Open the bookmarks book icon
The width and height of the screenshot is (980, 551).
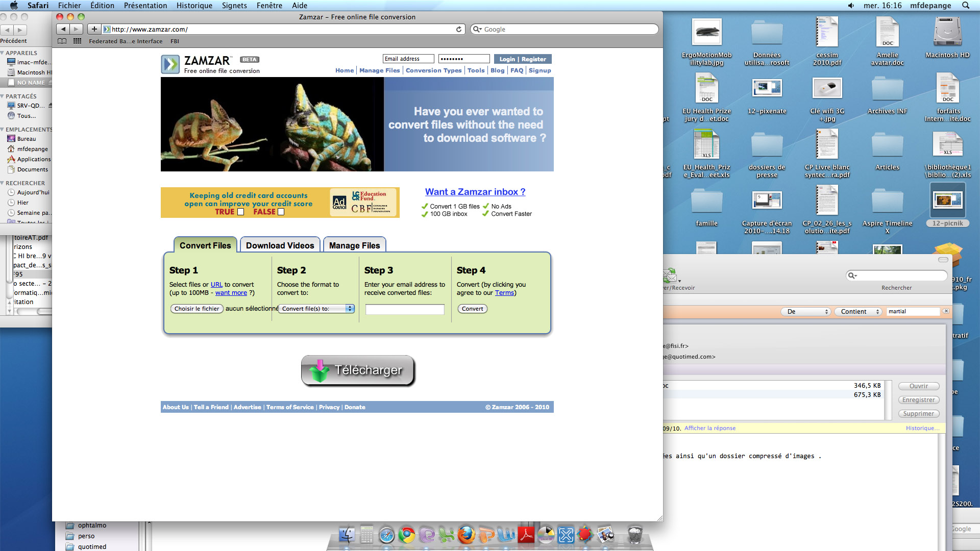[62, 41]
